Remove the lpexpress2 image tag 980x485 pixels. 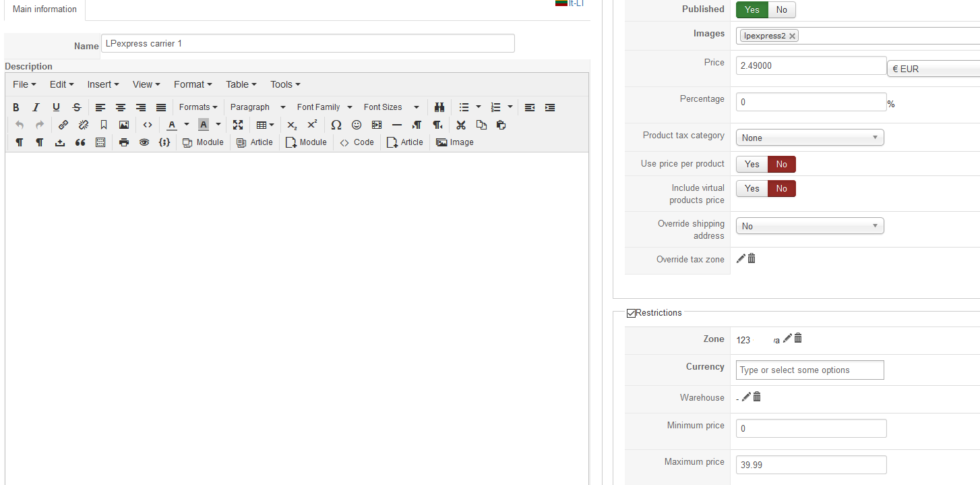point(792,36)
